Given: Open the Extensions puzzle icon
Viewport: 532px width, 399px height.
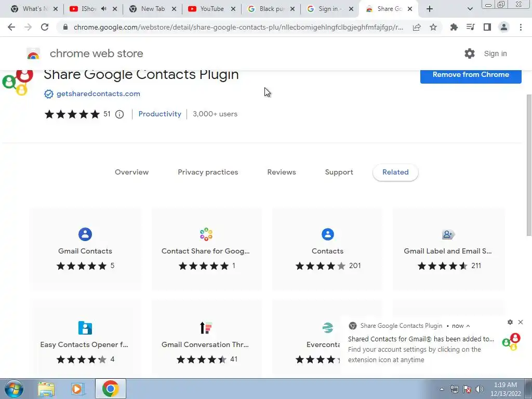Looking at the screenshot, I should 454,27.
